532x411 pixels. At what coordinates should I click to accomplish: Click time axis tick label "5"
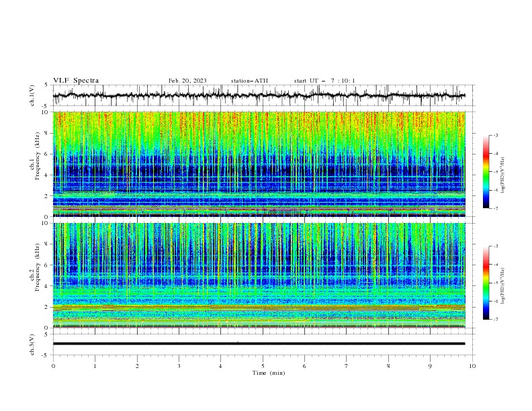tap(263, 366)
